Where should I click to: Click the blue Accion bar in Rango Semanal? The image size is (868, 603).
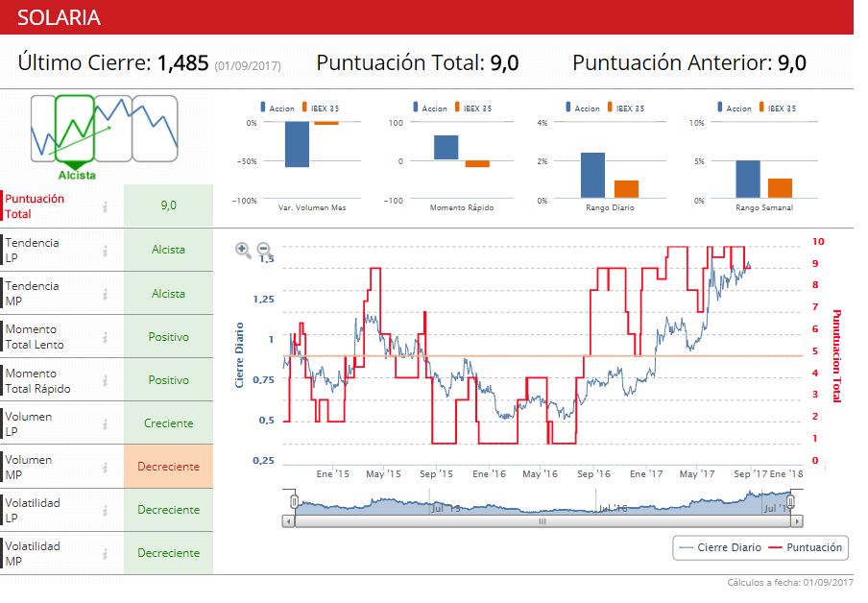coord(748,180)
